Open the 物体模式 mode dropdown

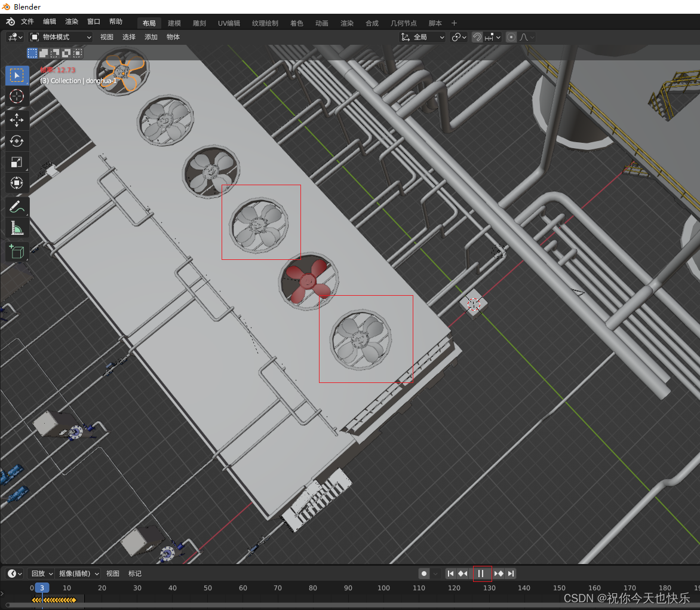coord(60,36)
